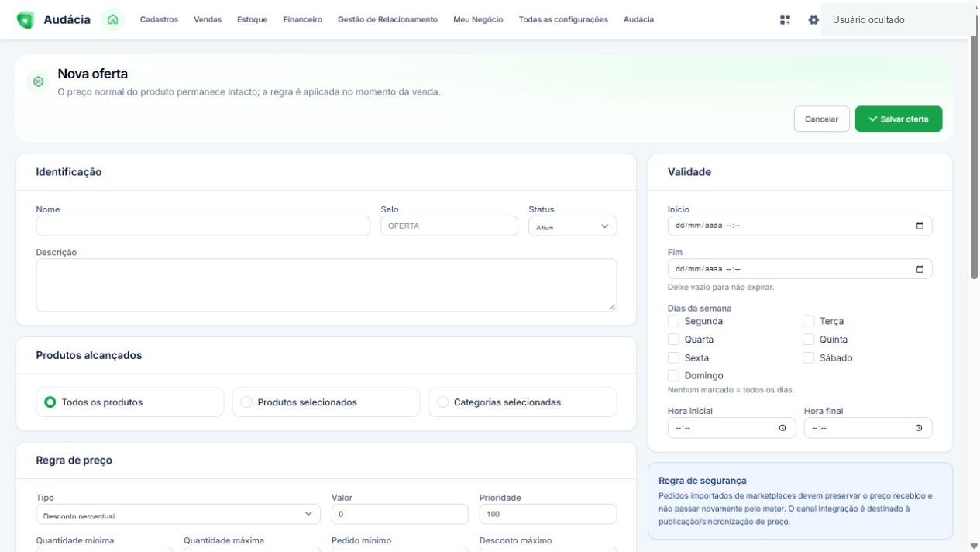Image resolution: width=980 pixels, height=552 pixels.
Task: Select the Todos os produtos option
Action: pyautogui.click(x=130, y=402)
